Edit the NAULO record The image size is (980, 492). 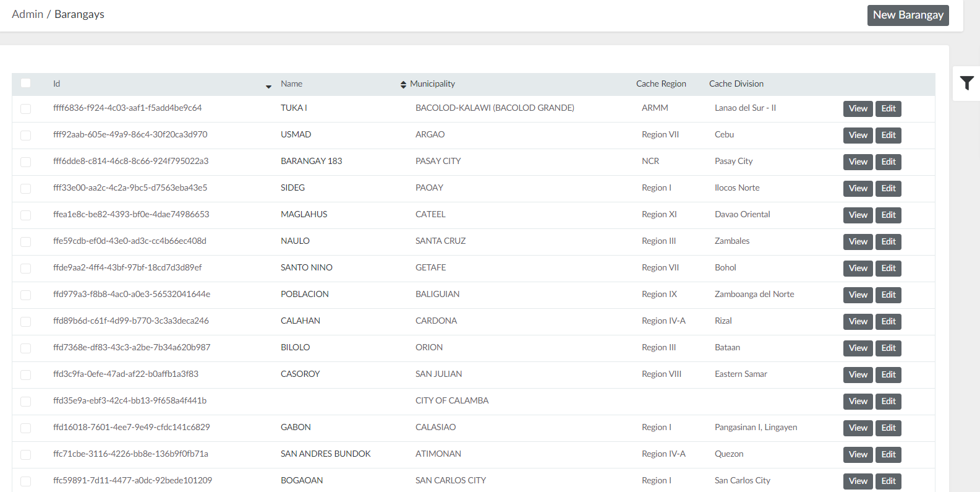(x=888, y=242)
